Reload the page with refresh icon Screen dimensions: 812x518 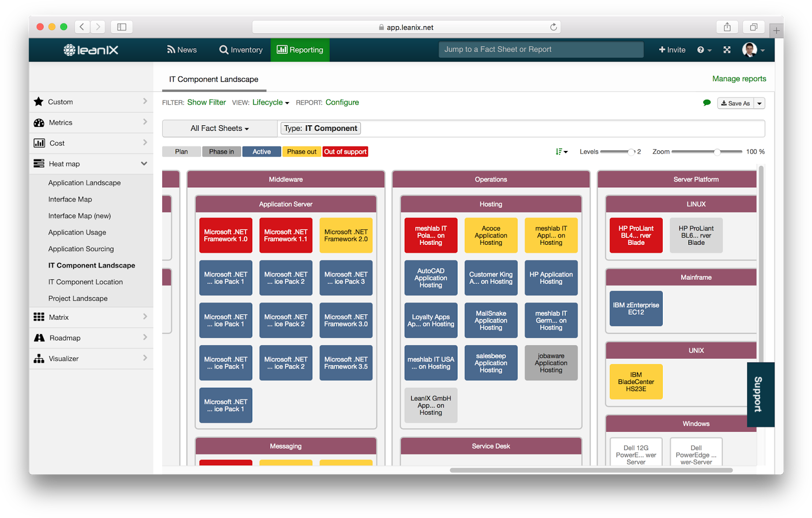(x=553, y=27)
